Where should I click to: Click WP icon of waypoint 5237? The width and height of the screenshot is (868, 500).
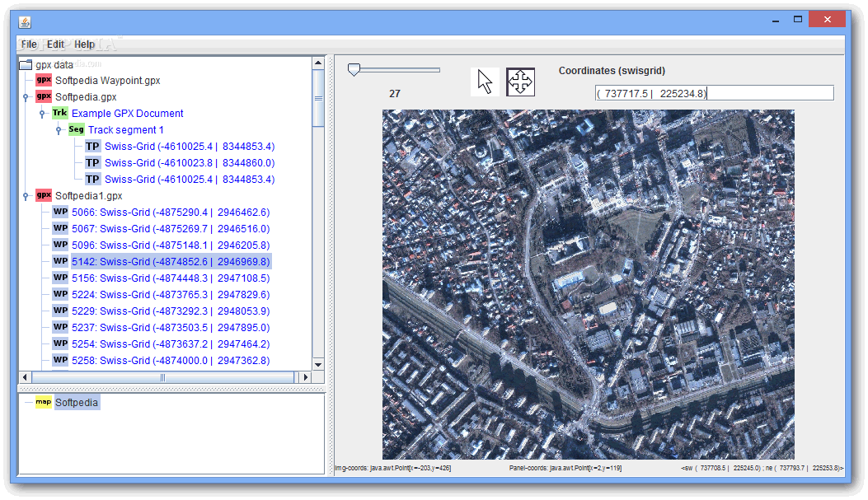coord(60,327)
